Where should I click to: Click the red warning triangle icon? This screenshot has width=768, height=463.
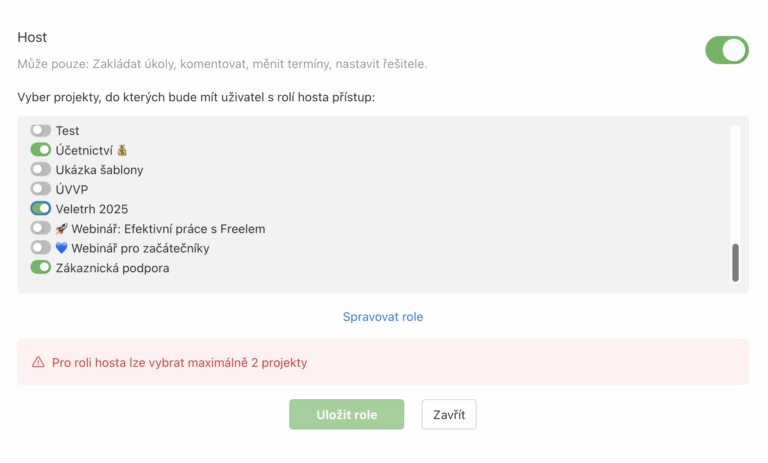(38, 363)
